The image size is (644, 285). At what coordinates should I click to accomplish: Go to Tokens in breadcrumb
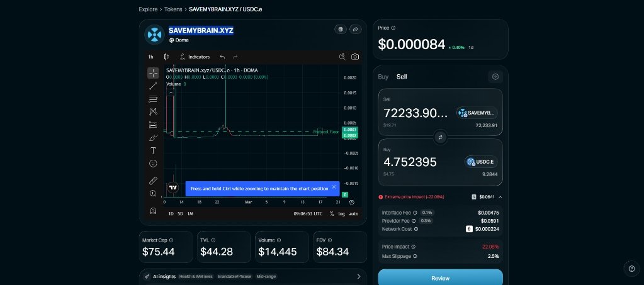pos(173,9)
